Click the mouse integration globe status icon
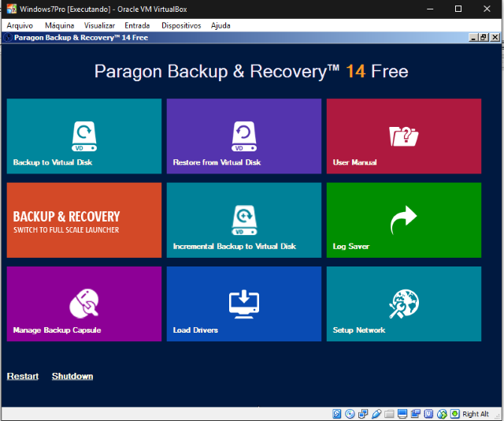 click(442, 414)
